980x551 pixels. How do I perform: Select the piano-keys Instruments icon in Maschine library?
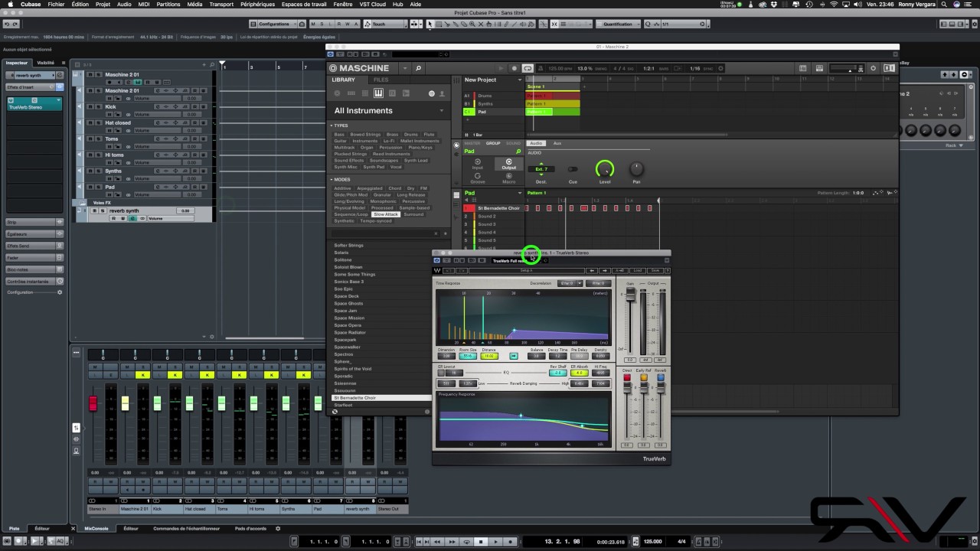378,93
